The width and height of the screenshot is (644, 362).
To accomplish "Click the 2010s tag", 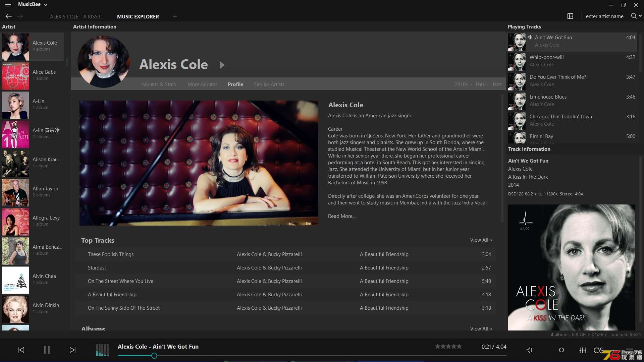I will tap(461, 84).
